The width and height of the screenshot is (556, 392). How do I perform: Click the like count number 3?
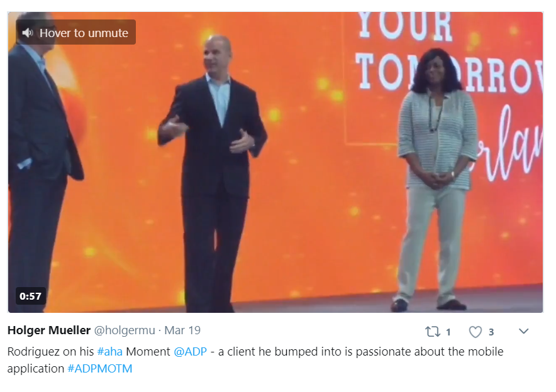point(491,332)
